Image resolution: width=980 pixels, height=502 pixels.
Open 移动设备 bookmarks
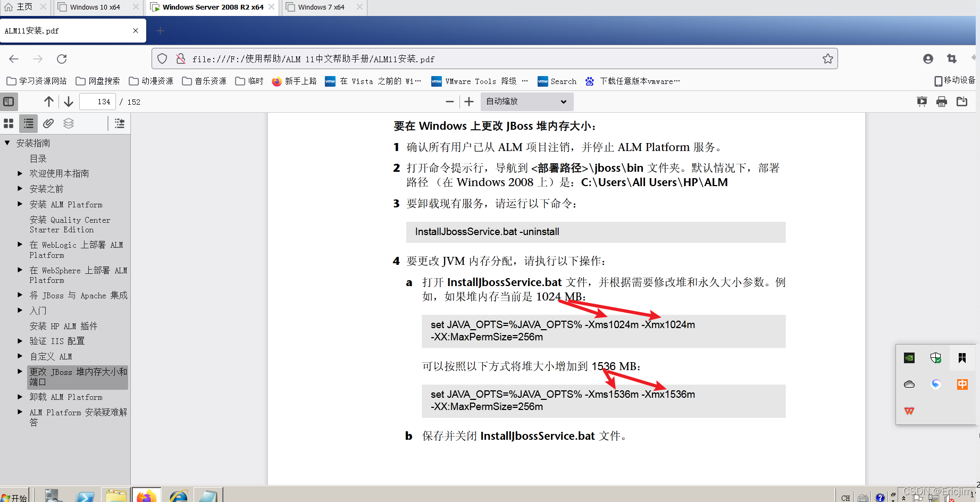tap(955, 80)
